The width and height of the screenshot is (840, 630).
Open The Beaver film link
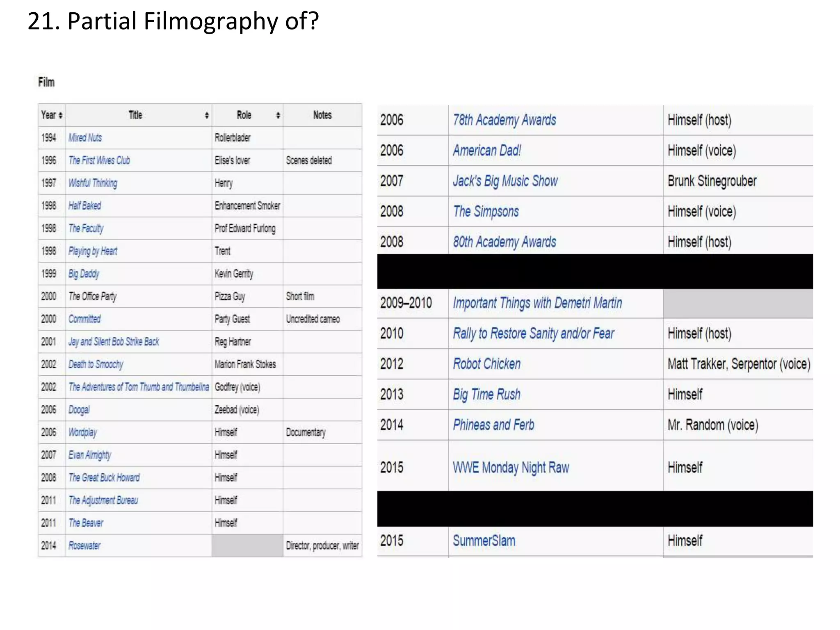[x=86, y=523]
